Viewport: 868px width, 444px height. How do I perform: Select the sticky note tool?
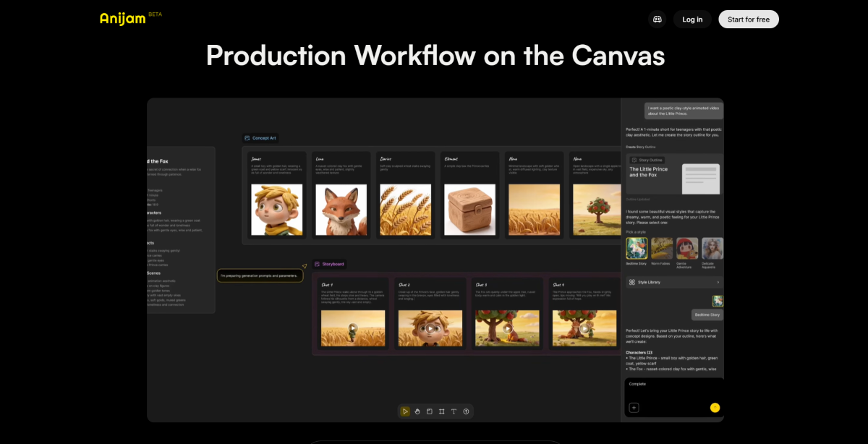click(x=429, y=411)
